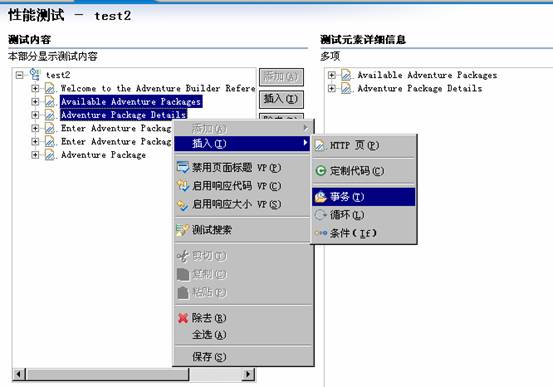Image resolution: width=553 pixels, height=387 pixels.
Task: Click the page icon of Adventure Package Details in details pane
Action: click(346, 88)
